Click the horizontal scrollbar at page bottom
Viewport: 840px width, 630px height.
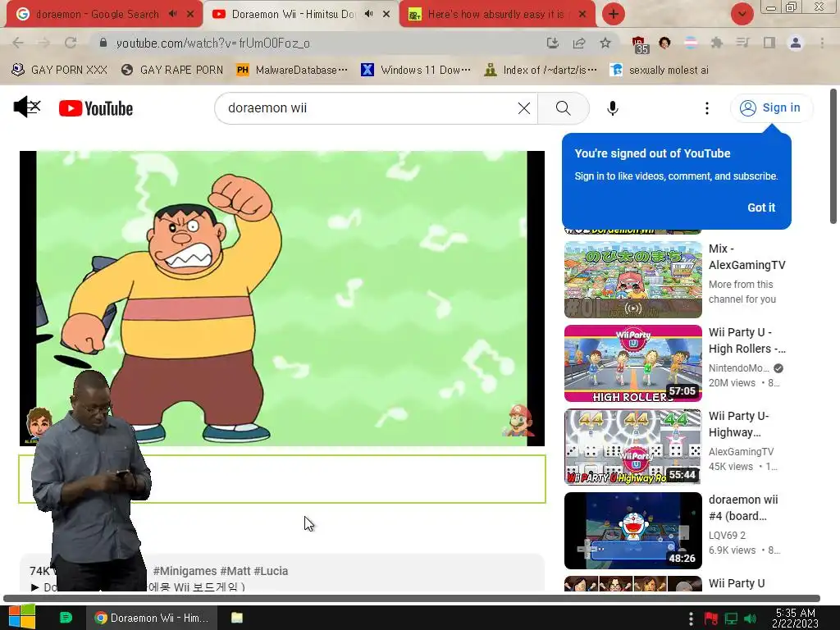(x=412, y=598)
